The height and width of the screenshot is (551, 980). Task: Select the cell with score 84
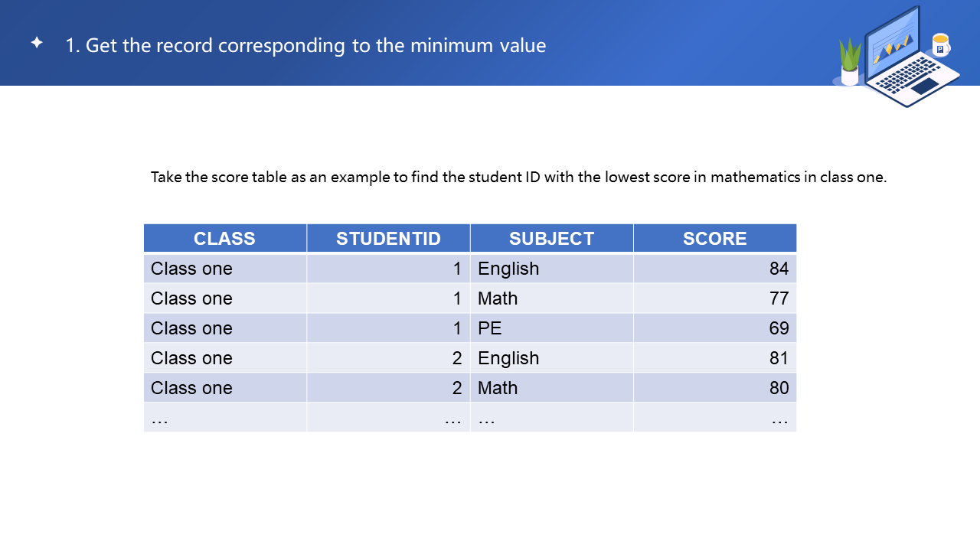pos(714,269)
